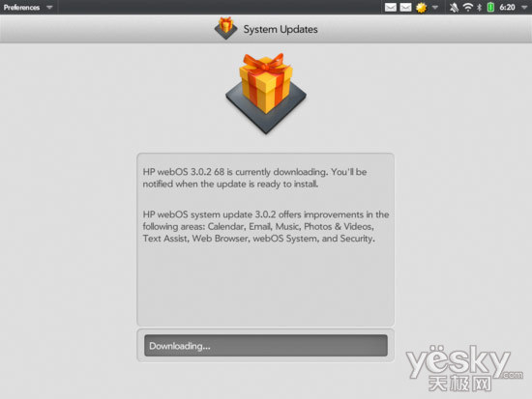This screenshot has width=532, height=399.
Task: Click the System Updates title
Action: click(281, 30)
